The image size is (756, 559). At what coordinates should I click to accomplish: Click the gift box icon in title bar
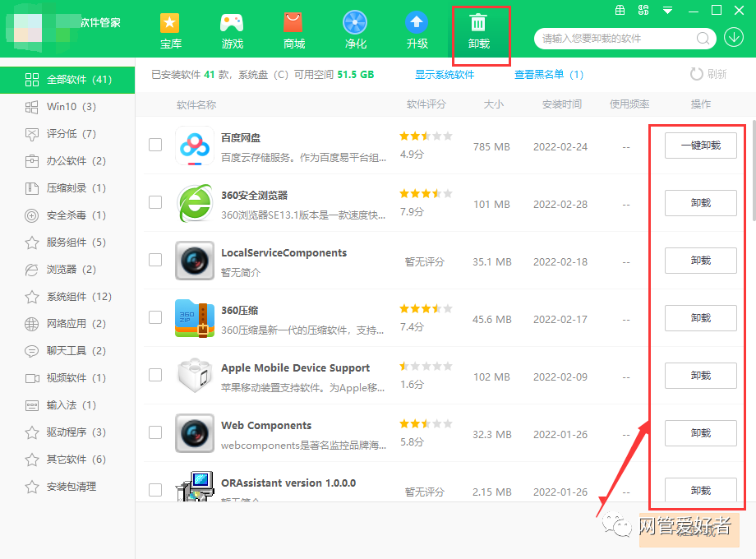620,10
